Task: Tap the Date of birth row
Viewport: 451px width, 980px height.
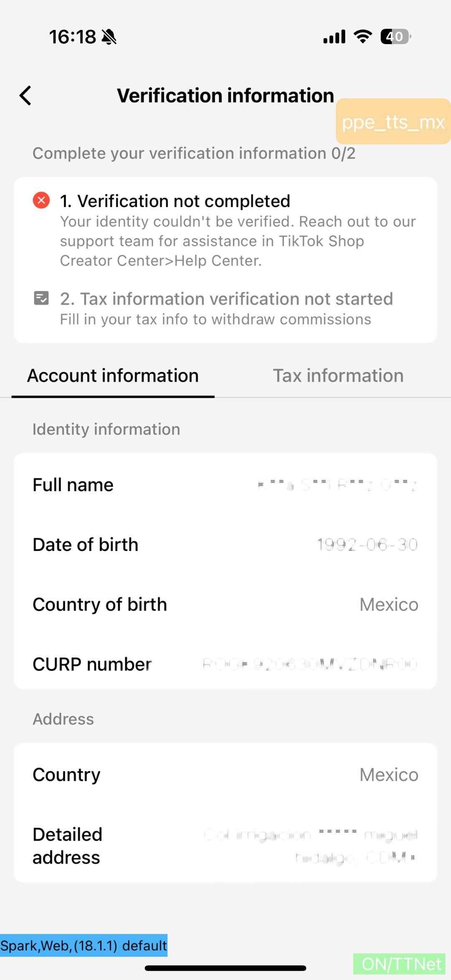Action: tap(225, 545)
